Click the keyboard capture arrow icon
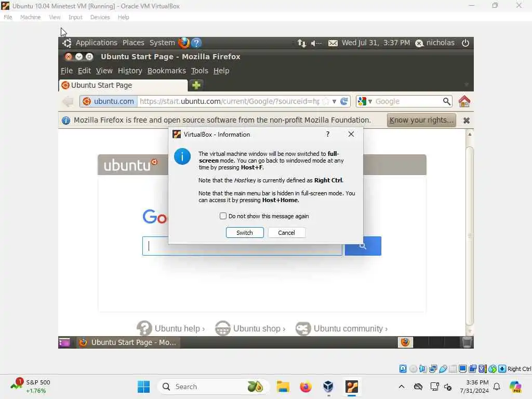The image size is (532, 399). tap(502, 369)
